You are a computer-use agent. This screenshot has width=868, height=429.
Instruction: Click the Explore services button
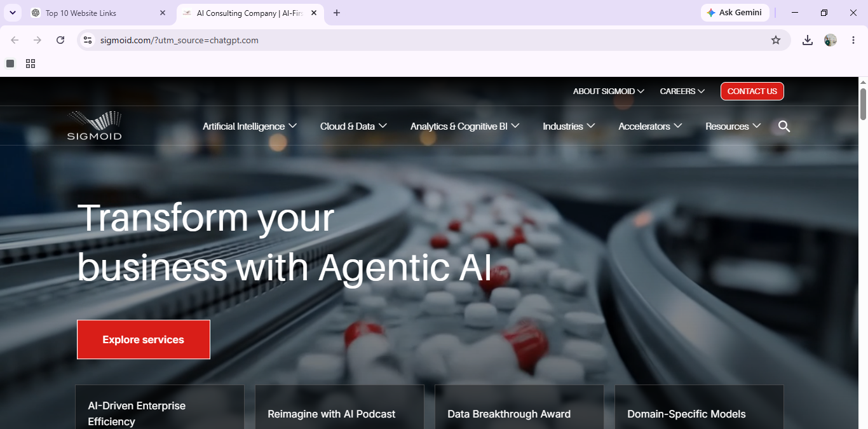[144, 339]
